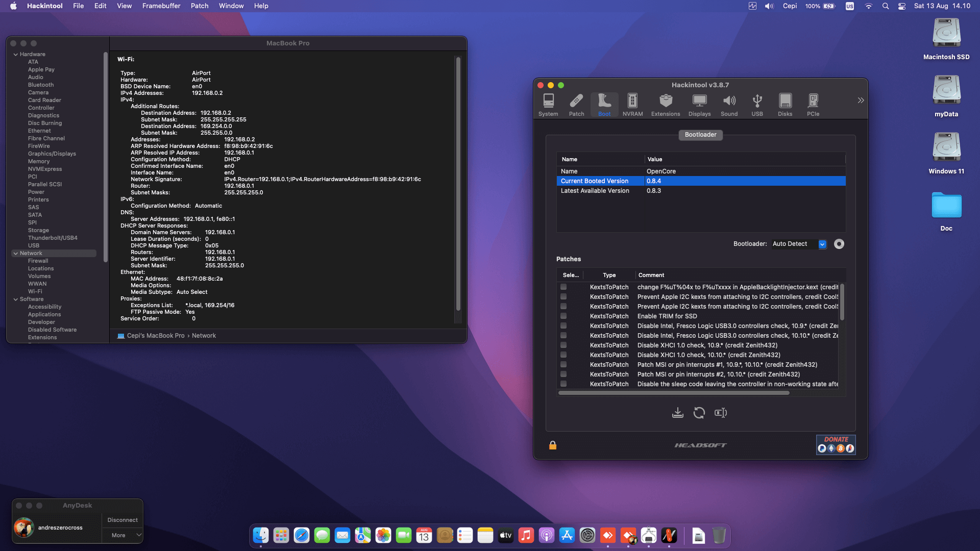Check the AppleBacklightInjector.kext patch
This screenshot has width=980, height=551.
[563, 287]
